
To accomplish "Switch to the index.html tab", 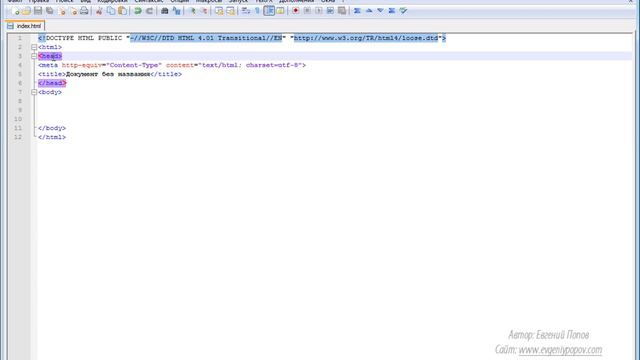I will 25,26.
